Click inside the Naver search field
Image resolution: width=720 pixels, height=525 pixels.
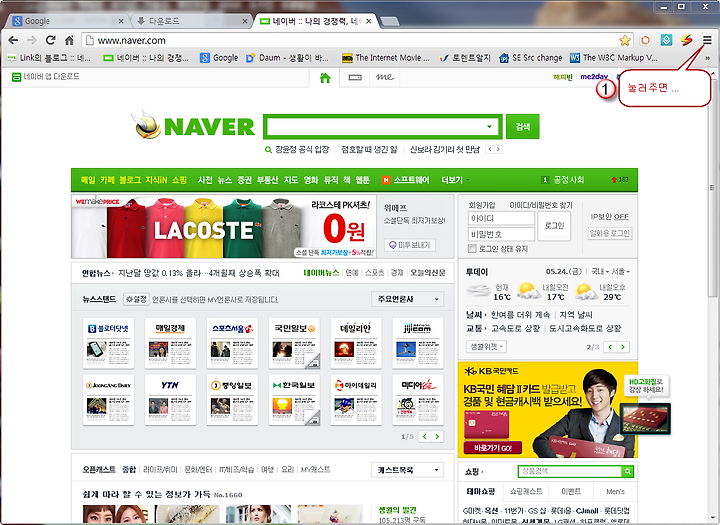pyautogui.click(x=374, y=126)
